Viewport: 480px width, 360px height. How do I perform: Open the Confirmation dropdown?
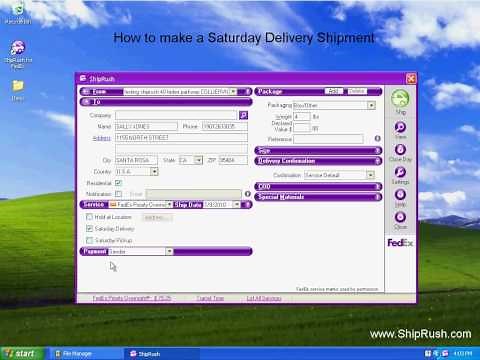tap(370, 175)
